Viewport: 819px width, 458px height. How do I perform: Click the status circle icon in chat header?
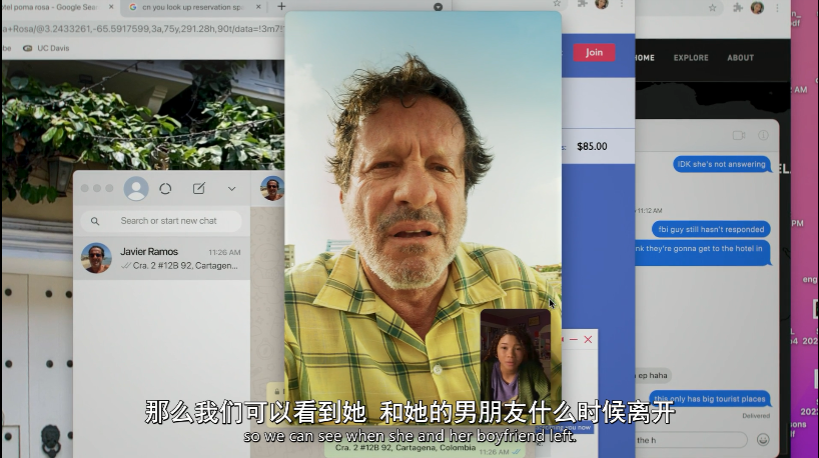(166, 188)
